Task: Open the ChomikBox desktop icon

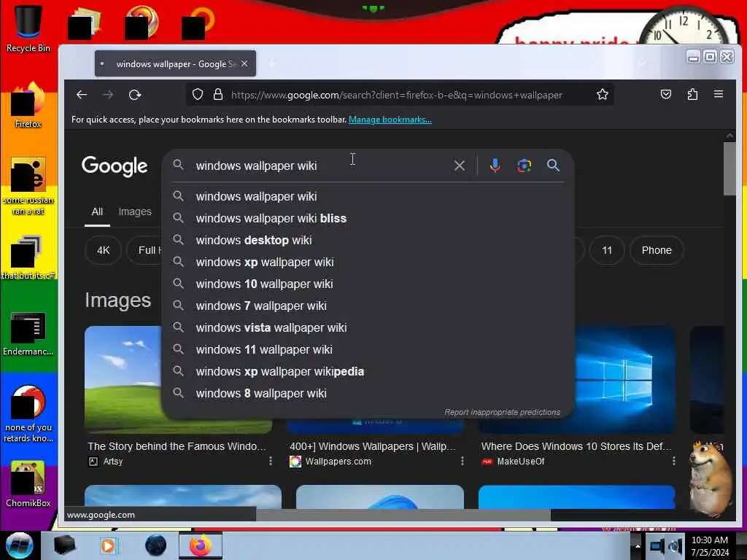Action: [28, 484]
